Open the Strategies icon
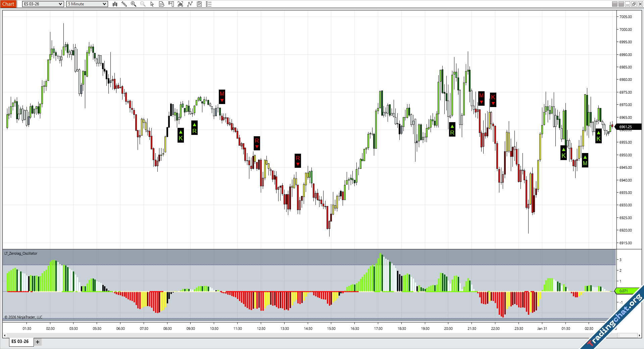The image size is (644, 349). [x=199, y=4]
